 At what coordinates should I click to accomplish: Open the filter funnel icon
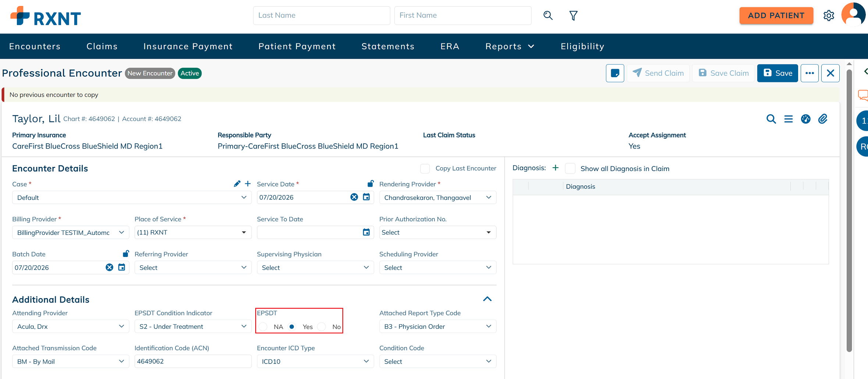pyautogui.click(x=573, y=15)
